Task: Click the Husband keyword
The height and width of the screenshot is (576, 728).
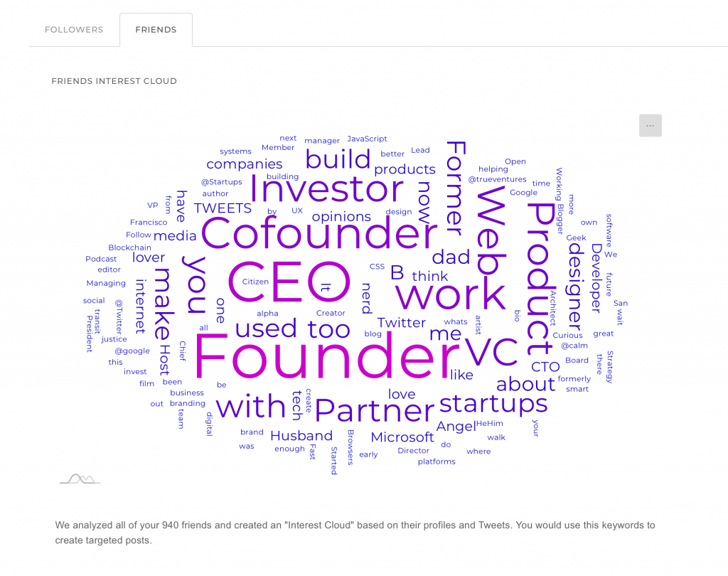Action: pyautogui.click(x=301, y=436)
